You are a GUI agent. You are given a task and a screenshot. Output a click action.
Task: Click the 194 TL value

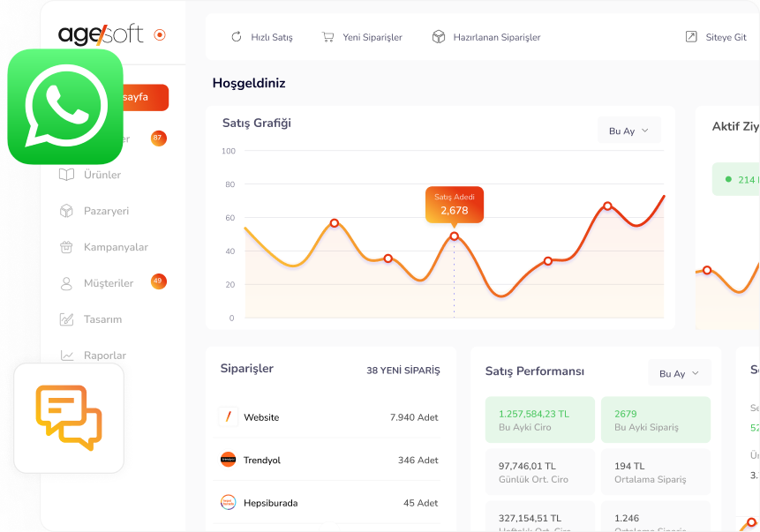coord(629,466)
